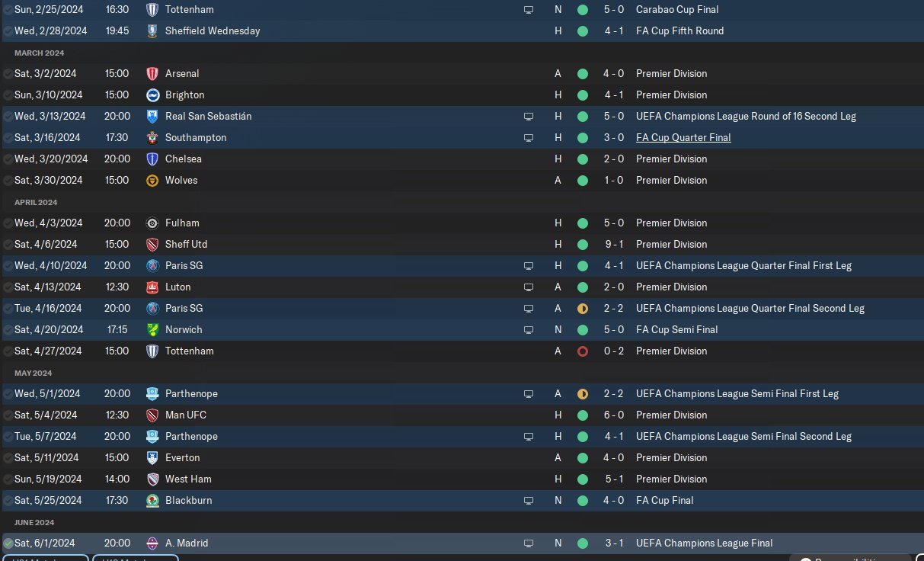
Task: Click the 9 - 1 score against Sheff Utd
Action: click(614, 245)
